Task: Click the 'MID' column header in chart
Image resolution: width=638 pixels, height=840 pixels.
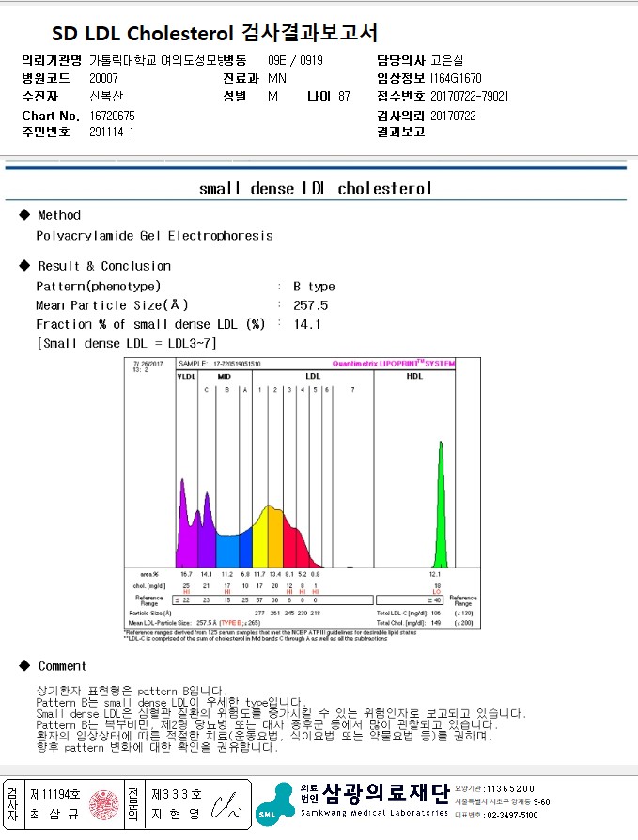Action: (224, 377)
